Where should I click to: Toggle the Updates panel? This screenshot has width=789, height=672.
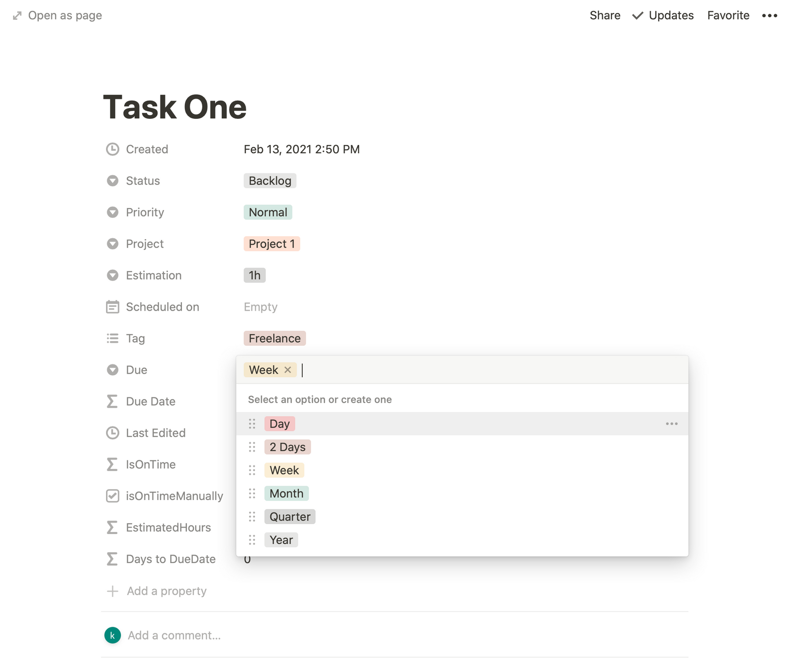tap(663, 15)
